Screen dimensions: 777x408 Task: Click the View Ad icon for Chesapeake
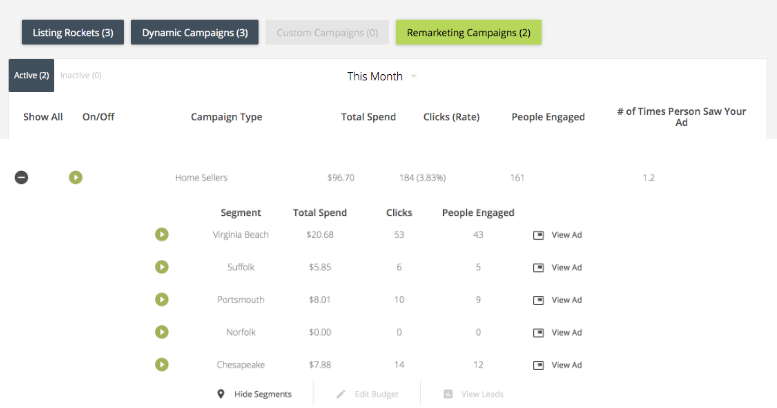538,365
